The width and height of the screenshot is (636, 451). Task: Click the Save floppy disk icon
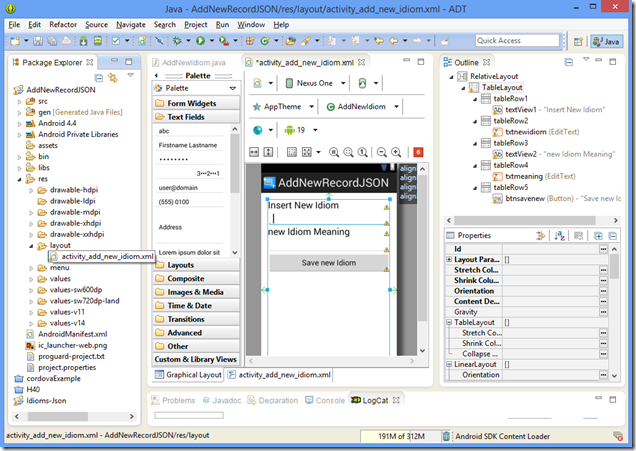pyautogui.click(x=38, y=41)
